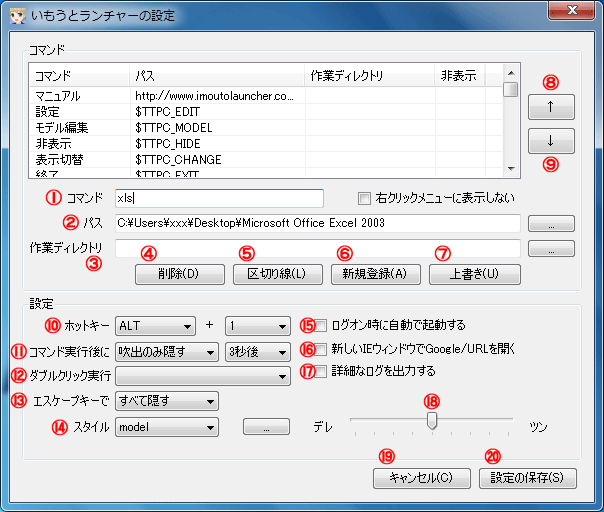Click the move-down arrow button
The image size is (604, 512).
point(551,141)
